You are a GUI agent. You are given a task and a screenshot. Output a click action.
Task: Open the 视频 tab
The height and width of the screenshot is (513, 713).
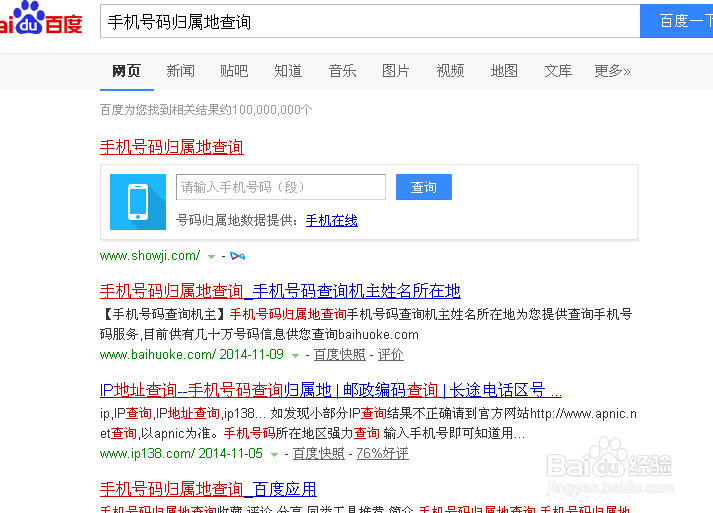450,71
